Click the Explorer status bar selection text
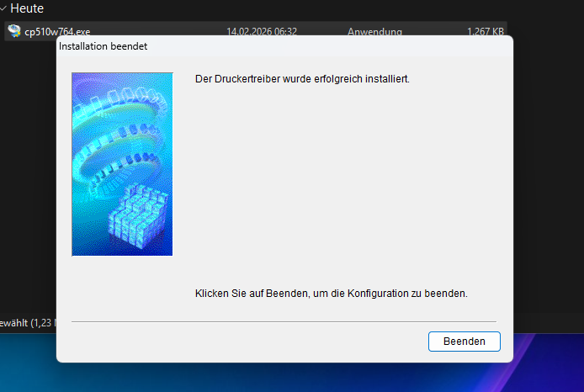 coord(25,322)
